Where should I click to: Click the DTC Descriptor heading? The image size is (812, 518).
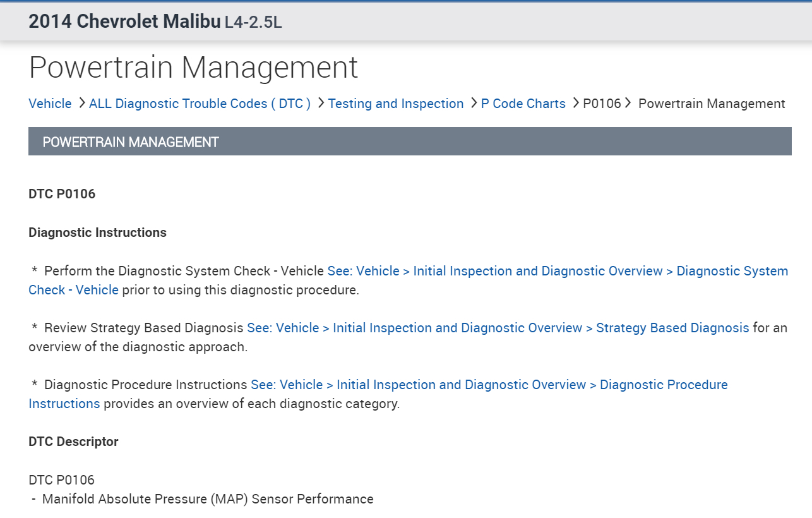coord(73,442)
